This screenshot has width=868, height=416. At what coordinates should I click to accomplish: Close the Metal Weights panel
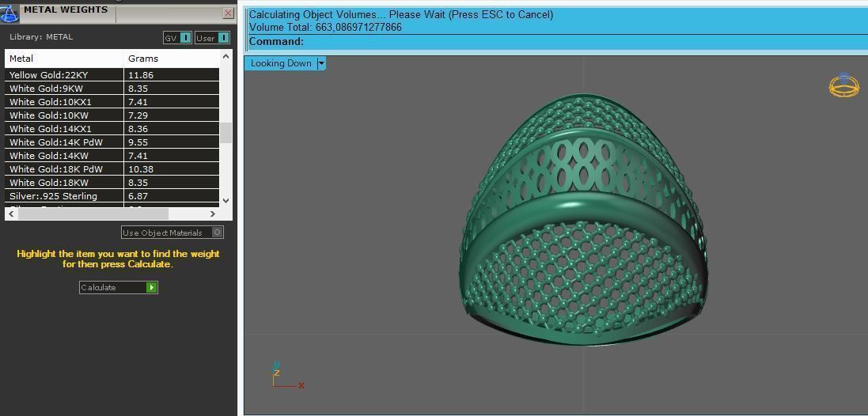(228, 13)
